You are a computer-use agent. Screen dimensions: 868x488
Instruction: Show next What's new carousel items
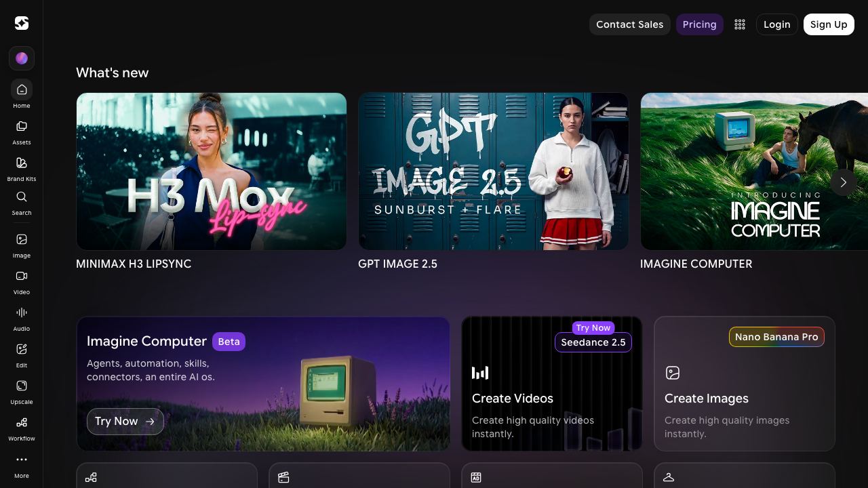coord(843,182)
